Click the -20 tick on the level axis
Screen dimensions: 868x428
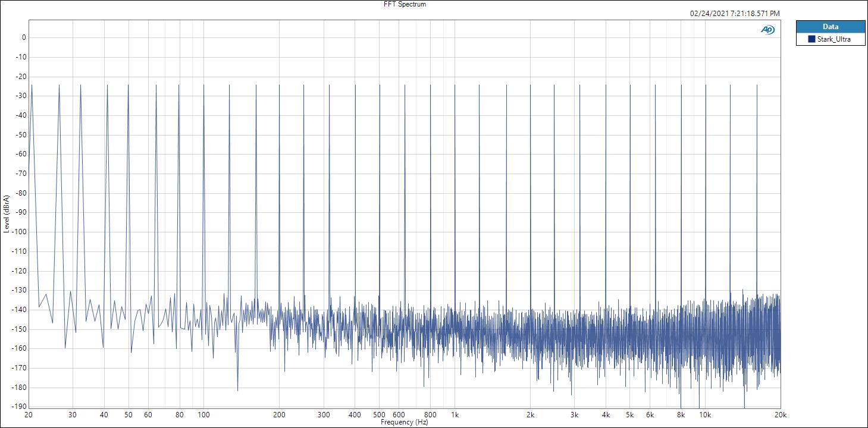pos(21,77)
